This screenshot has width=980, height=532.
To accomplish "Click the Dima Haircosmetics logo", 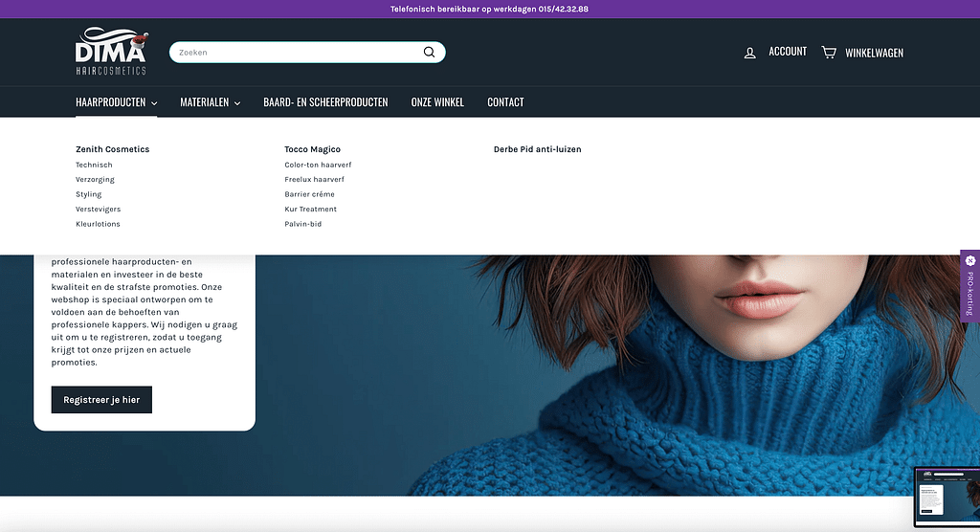I will [x=111, y=52].
